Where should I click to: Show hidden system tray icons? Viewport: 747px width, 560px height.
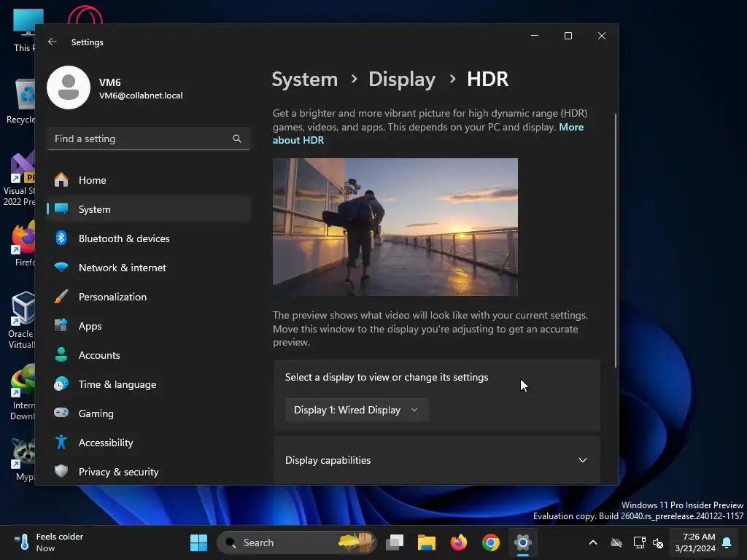tap(593, 542)
